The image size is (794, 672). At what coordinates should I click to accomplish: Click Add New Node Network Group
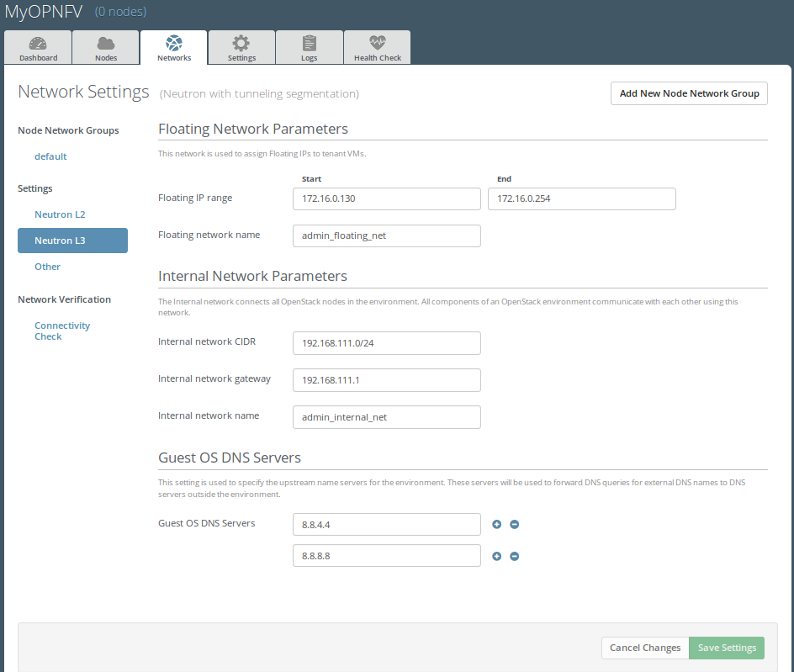(x=689, y=93)
